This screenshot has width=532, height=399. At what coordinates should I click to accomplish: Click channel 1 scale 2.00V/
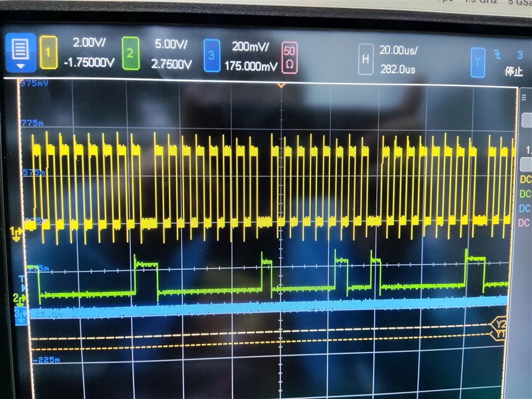pos(89,43)
